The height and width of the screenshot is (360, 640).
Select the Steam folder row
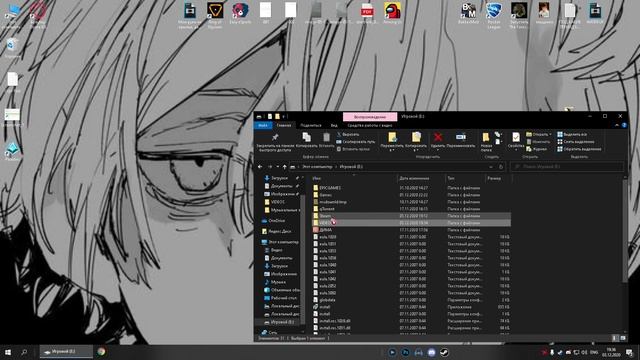[x=411, y=216]
